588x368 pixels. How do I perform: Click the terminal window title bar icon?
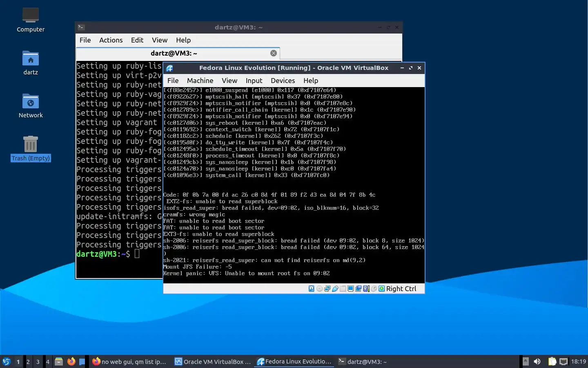pos(81,27)
